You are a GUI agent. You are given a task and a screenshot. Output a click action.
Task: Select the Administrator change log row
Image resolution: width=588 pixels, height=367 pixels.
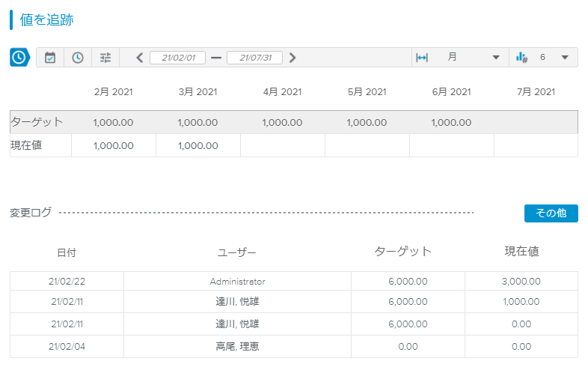[x=237, y=282]
